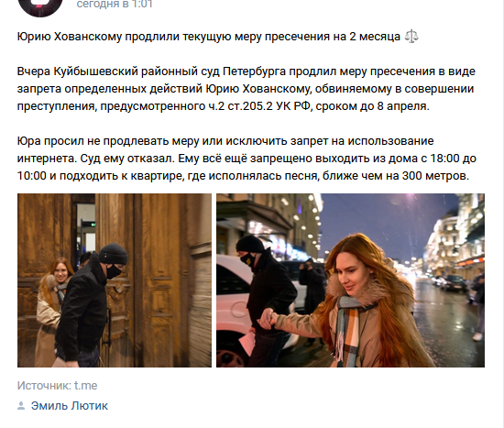
Task: Open the post timestamp сегодня в 1:01
Action: 115,5
